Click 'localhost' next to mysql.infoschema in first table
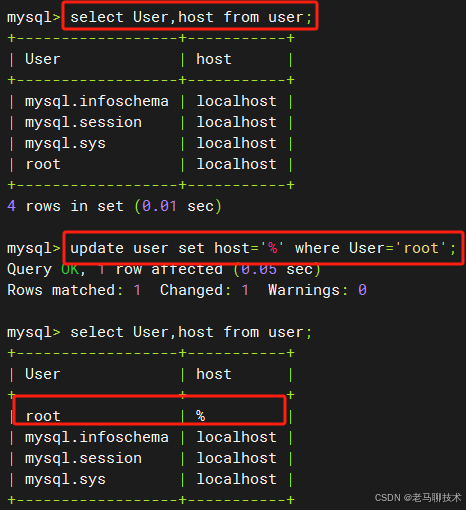 (x=236, y=101)
